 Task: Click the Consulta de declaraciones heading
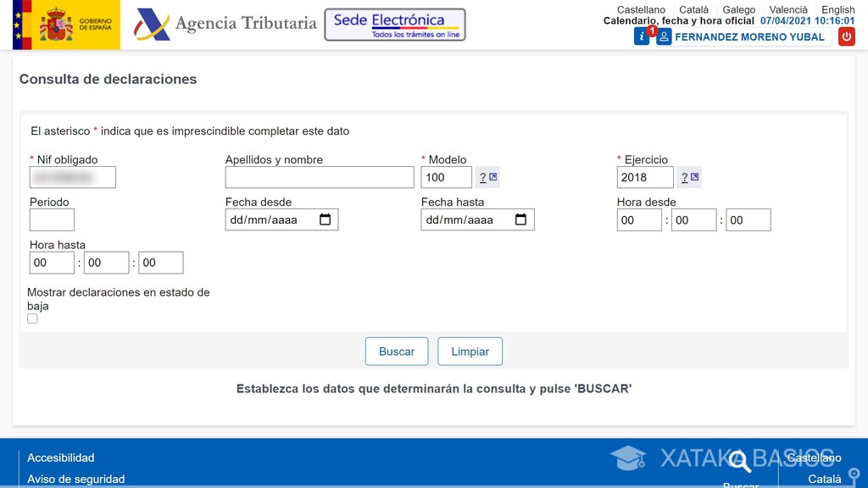[108, 79]
